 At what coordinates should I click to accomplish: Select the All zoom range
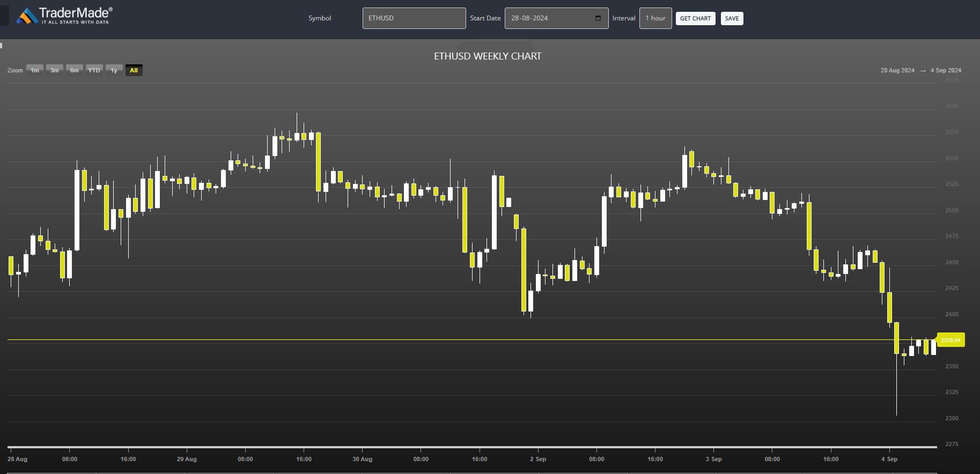134,70
